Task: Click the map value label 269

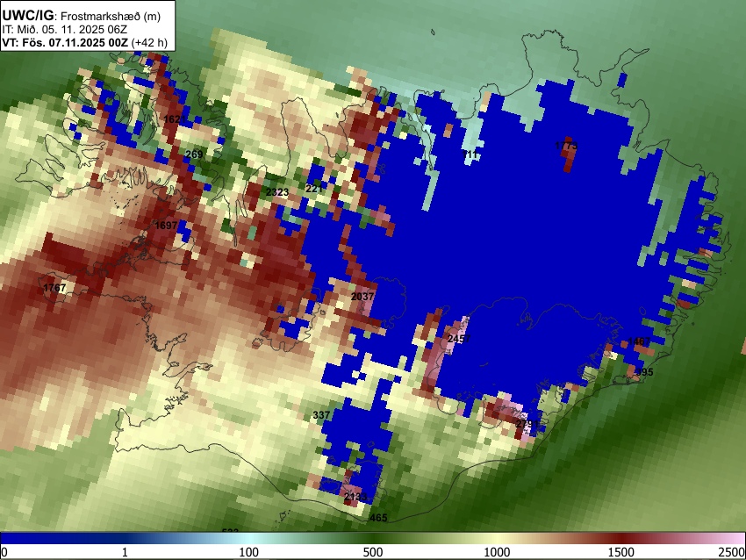Action: tap(194, 154)
